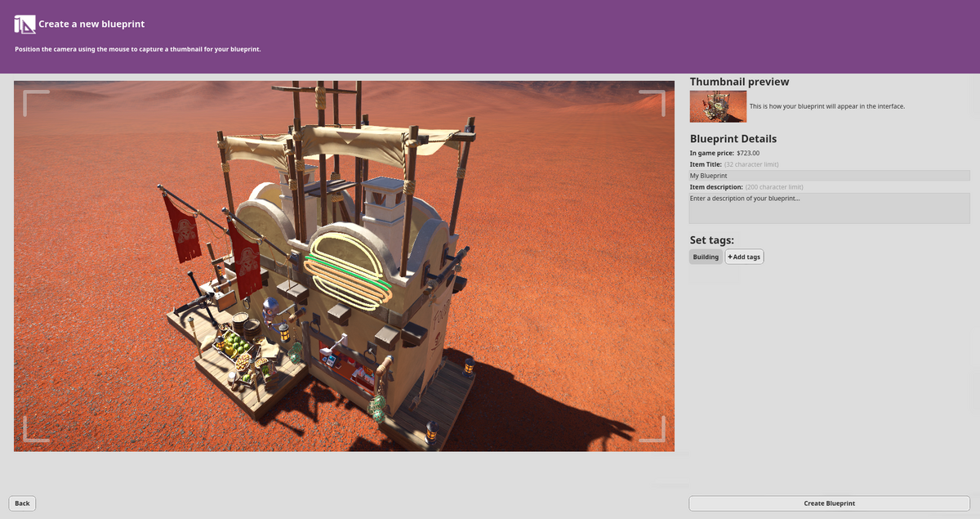This screenshot has height=519, width=980.
Task: Click the "Item description:" label
Action: tap(716, 187)
